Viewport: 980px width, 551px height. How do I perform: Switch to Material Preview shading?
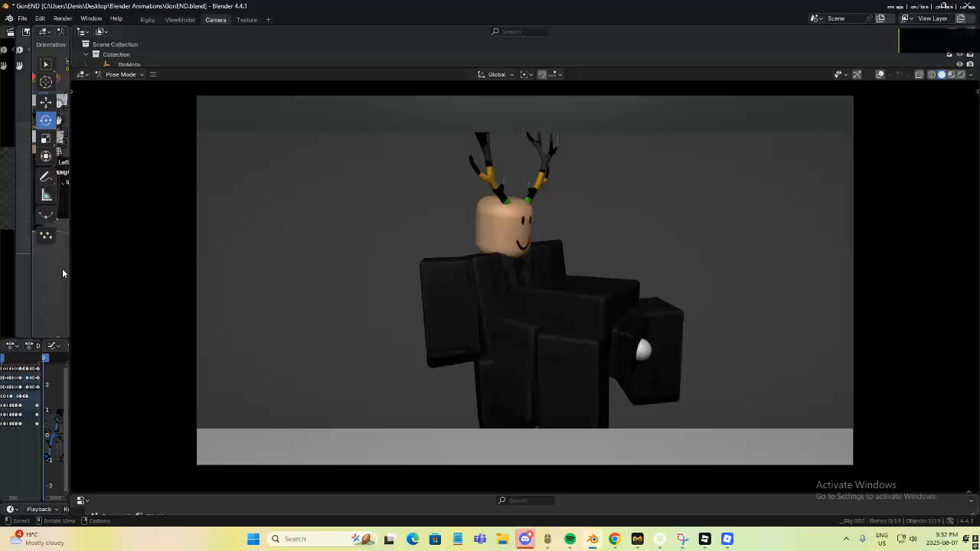click(952, 74)
